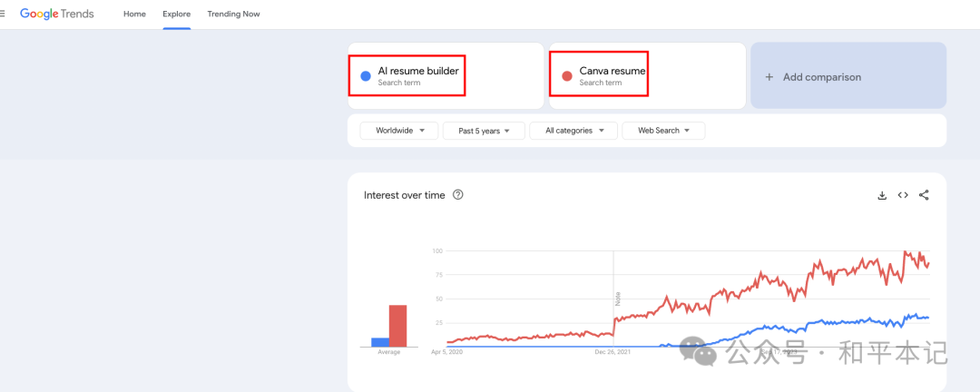Open the Web Search type dropdown
The height and width of the screenshot is (392, 980).
coord(663,131)
